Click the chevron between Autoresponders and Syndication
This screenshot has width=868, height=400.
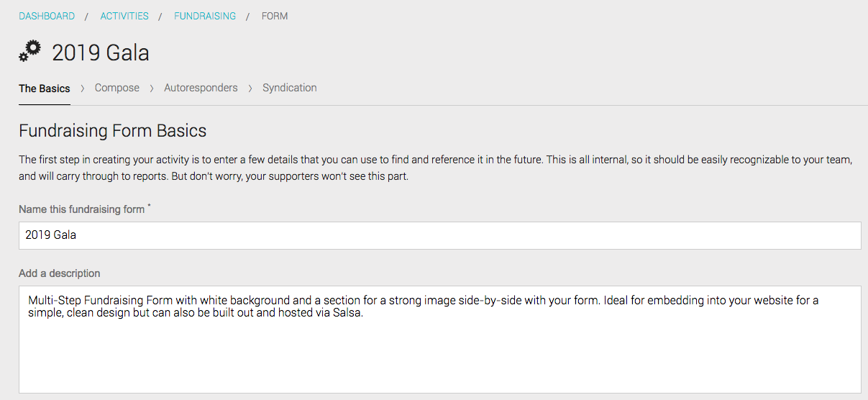click(250, 88)
